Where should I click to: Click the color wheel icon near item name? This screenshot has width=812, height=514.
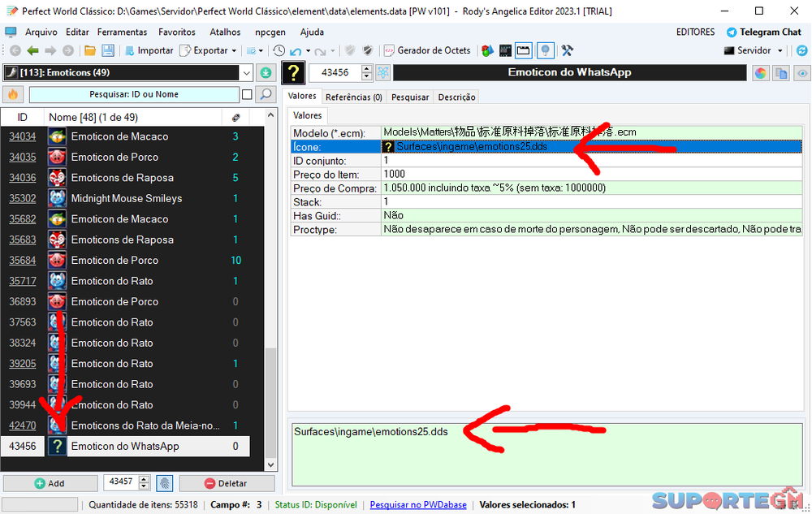(761, 73)
